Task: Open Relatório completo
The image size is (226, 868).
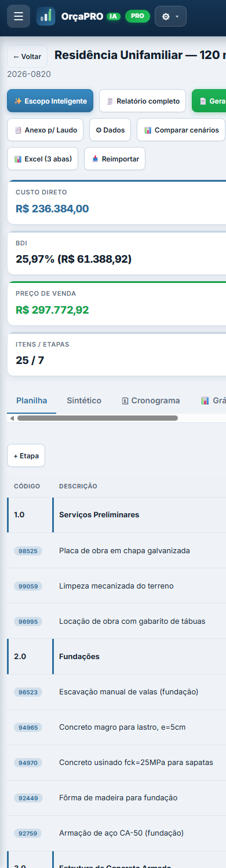Action: 143,101
